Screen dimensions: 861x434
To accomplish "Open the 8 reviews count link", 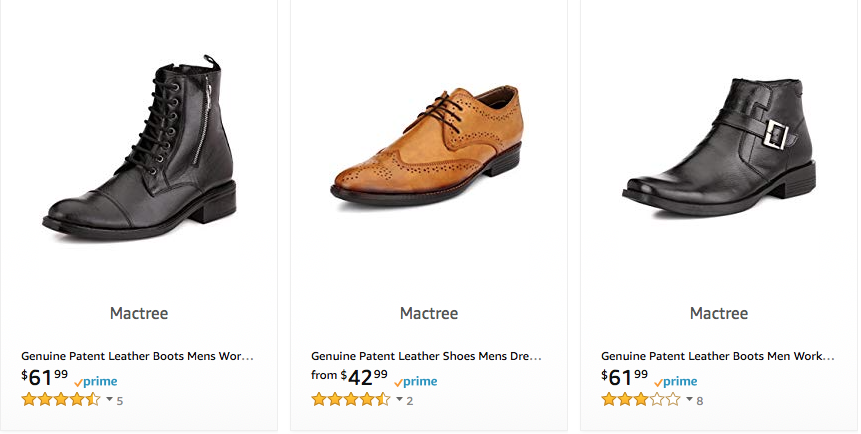I will click(x=700, y=401).
